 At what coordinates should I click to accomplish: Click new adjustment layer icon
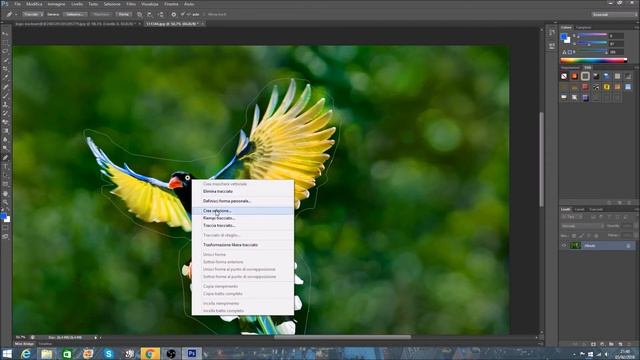coord(602,344)
